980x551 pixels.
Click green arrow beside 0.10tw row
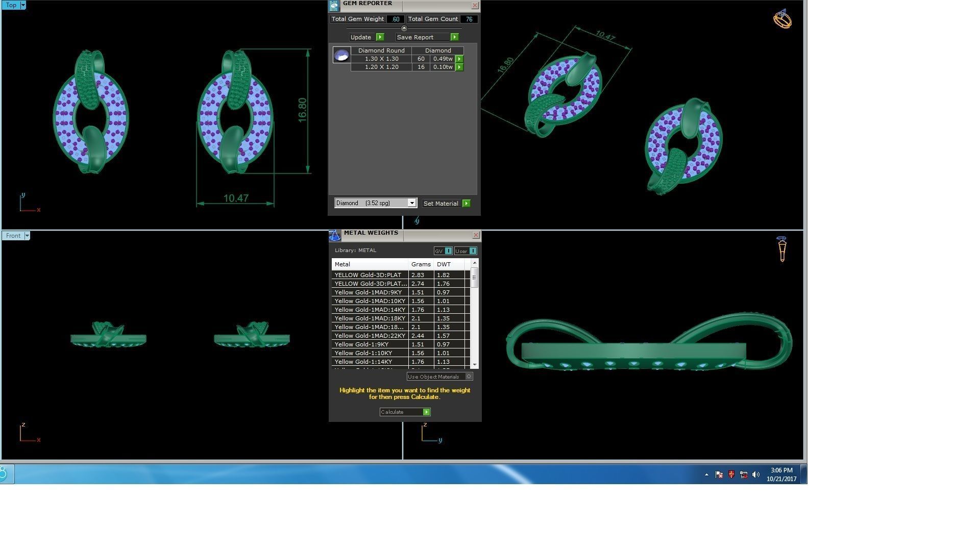click(x=459, y=67)
